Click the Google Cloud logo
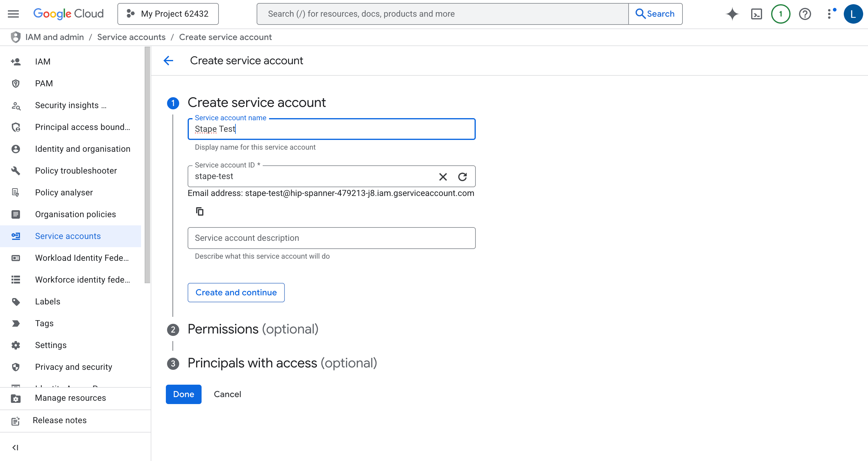 68,14
